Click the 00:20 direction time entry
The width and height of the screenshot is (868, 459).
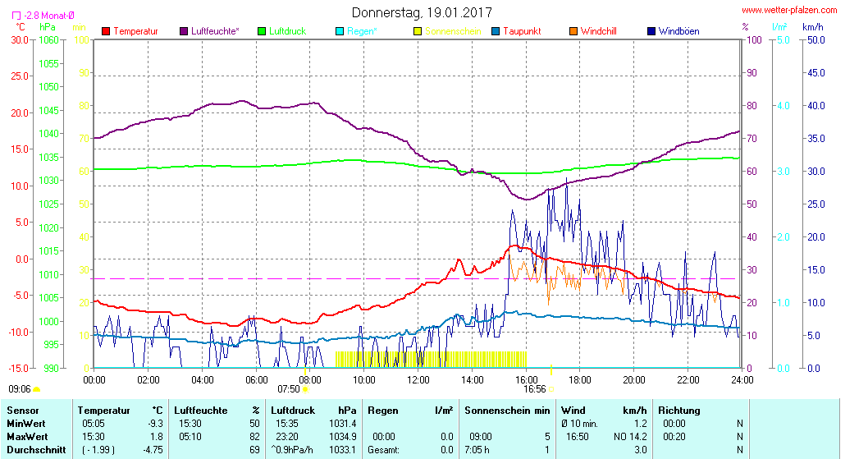pos(674,437)
